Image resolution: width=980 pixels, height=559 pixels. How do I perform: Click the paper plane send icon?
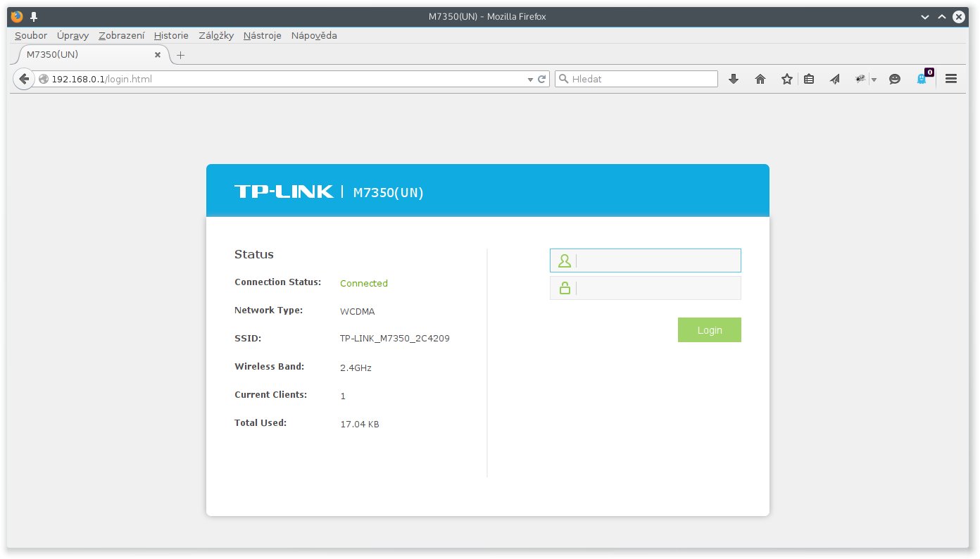tap(835, 79)
